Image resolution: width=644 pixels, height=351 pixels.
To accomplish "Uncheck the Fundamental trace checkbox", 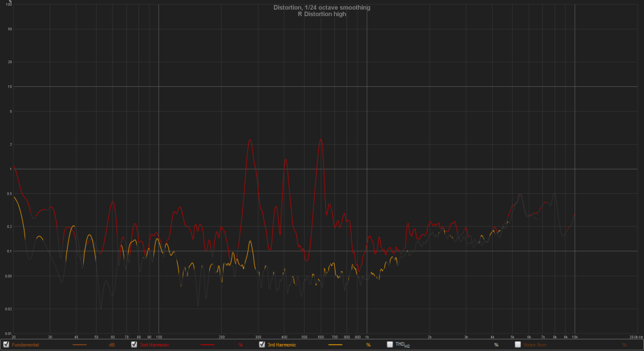I will (x=6, y=345).
